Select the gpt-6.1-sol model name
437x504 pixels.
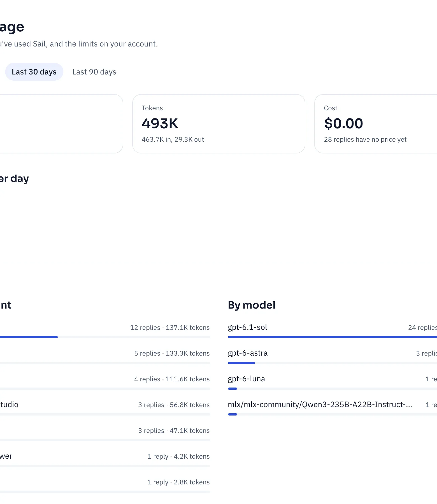tap(247, 327)
